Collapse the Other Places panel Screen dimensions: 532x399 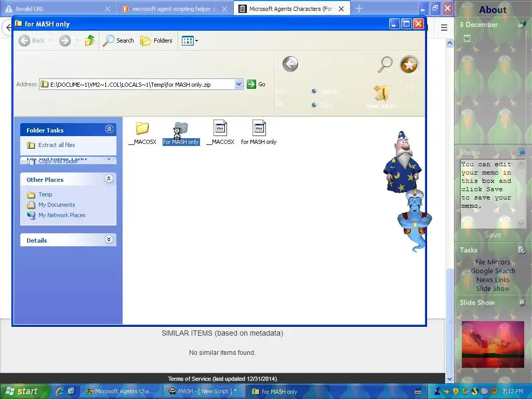109,179
